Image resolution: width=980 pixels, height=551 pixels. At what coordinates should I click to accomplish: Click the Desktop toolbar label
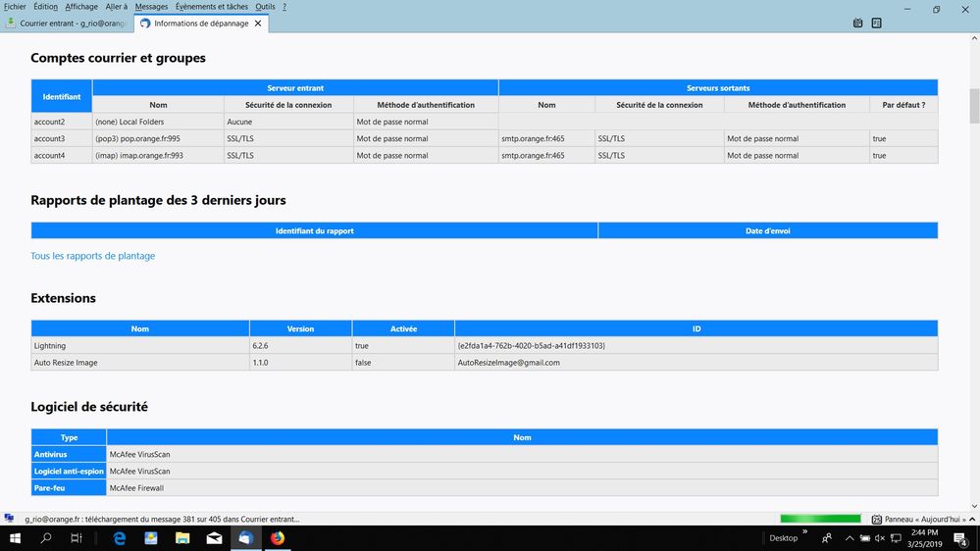(783, 538)
